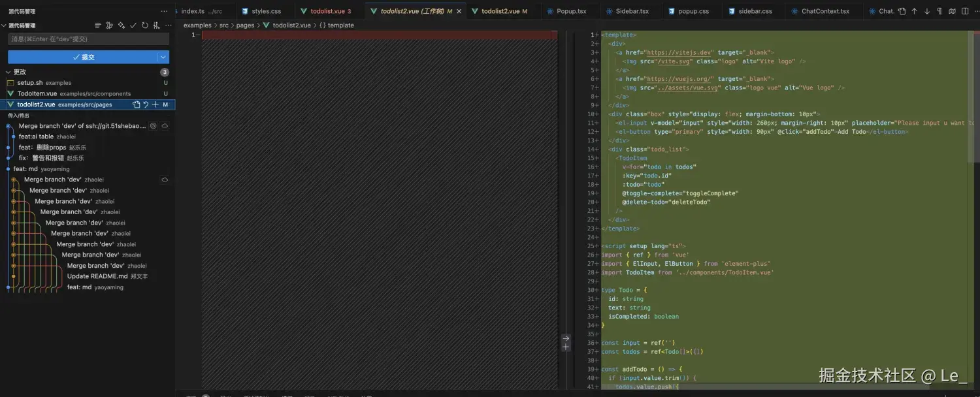Select TodoItem.vue in the changes list
Viewport: 980px width, 397px height.
click(88, 94)
